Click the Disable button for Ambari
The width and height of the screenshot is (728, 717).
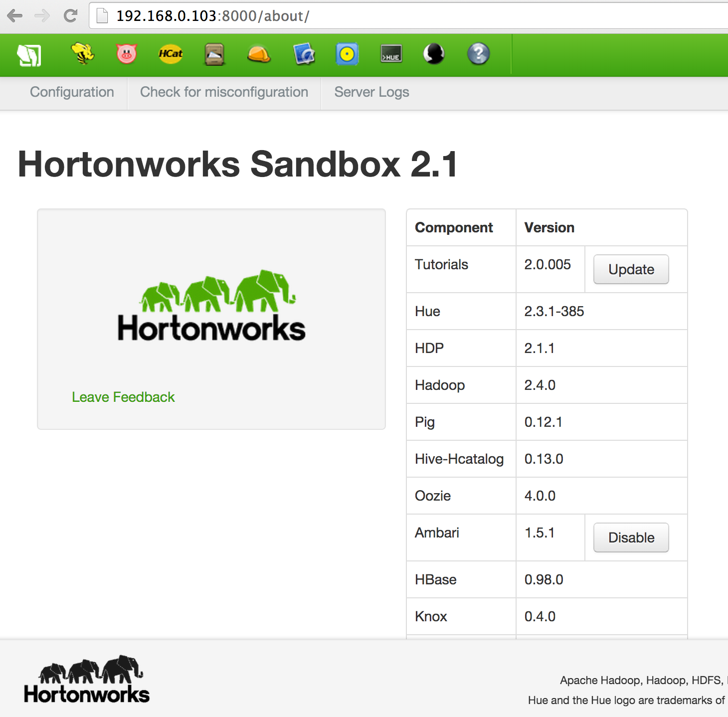pos(631,538)
